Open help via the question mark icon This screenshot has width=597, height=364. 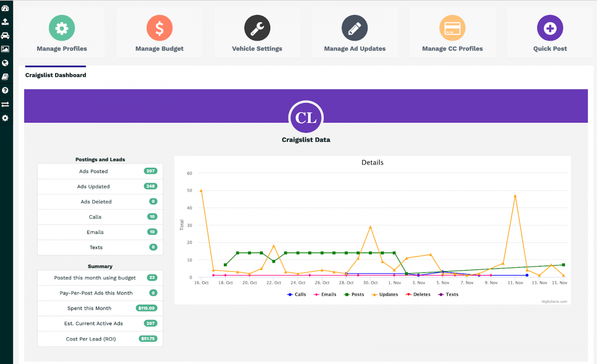5,91
